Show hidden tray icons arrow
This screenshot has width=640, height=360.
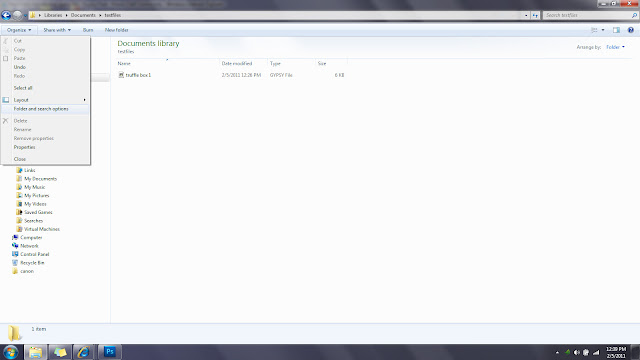click(557, 352)
